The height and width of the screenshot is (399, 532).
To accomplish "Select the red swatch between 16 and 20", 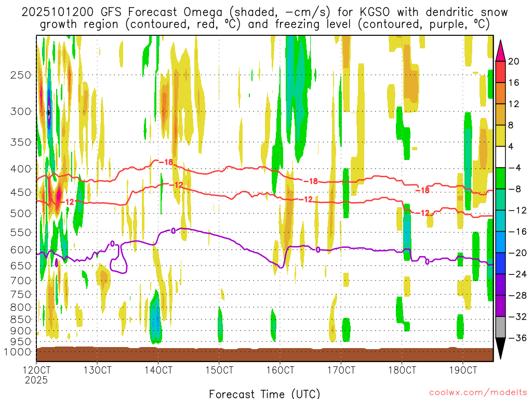I will 501,72.
